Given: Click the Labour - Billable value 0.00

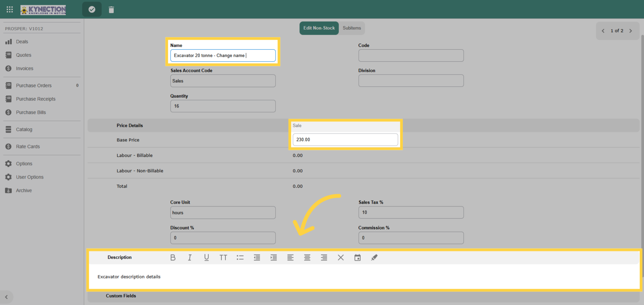Looking at the screenshot, I should (x=298, y=155).
